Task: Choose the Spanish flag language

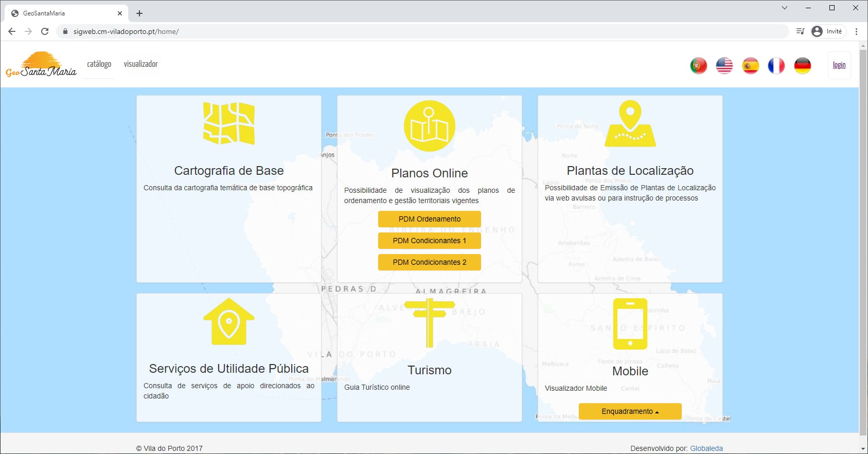Action: click(750, 65)
